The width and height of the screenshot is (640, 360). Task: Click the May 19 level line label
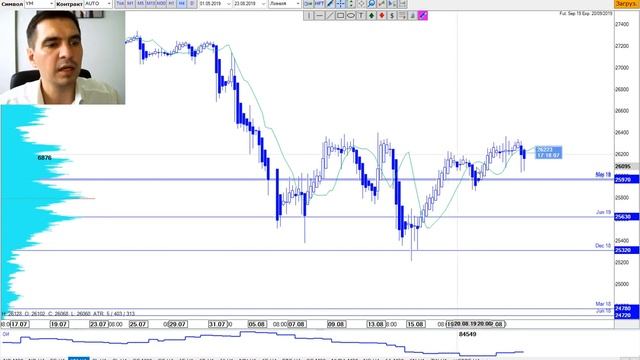pyautogui.click(x=603, y=174)
